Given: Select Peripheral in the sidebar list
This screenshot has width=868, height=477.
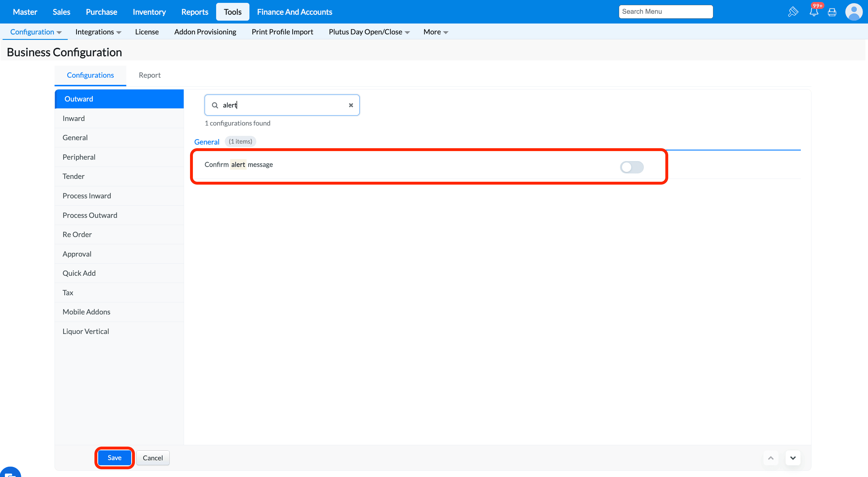Looking at the screenshot, I should 79,157.
